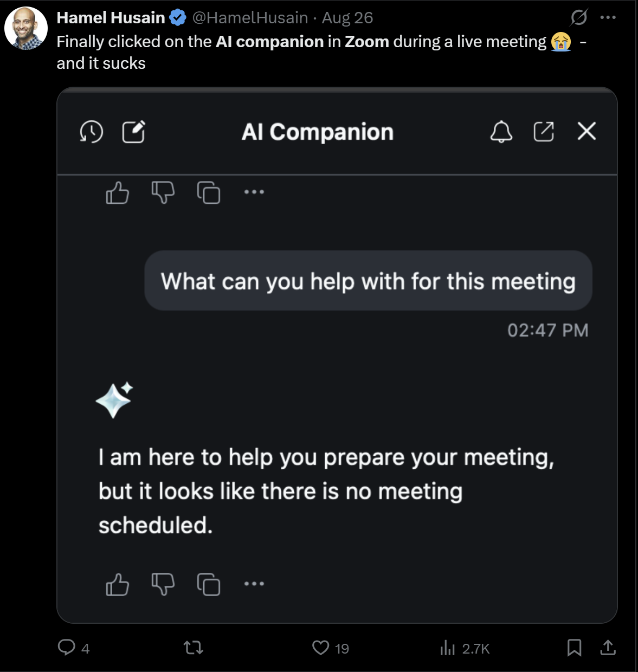Thumbs down the top AI response

163,192
